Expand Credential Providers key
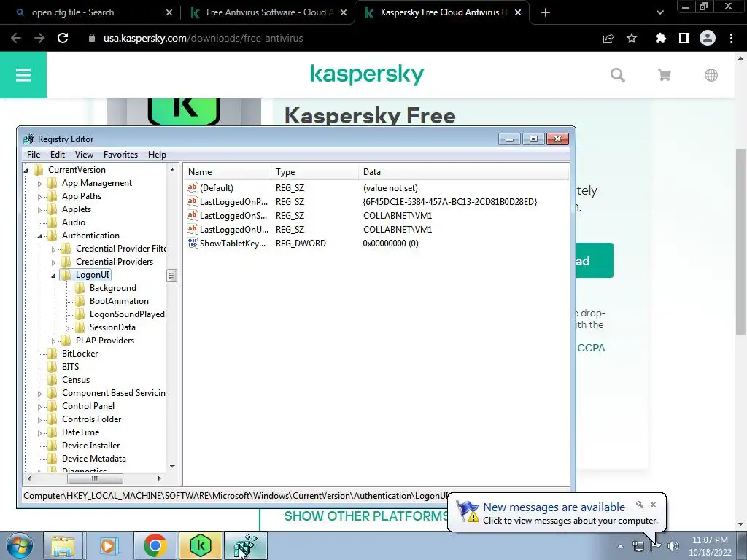The width and height of the screenshot is (747, 560). click(53, 262)
